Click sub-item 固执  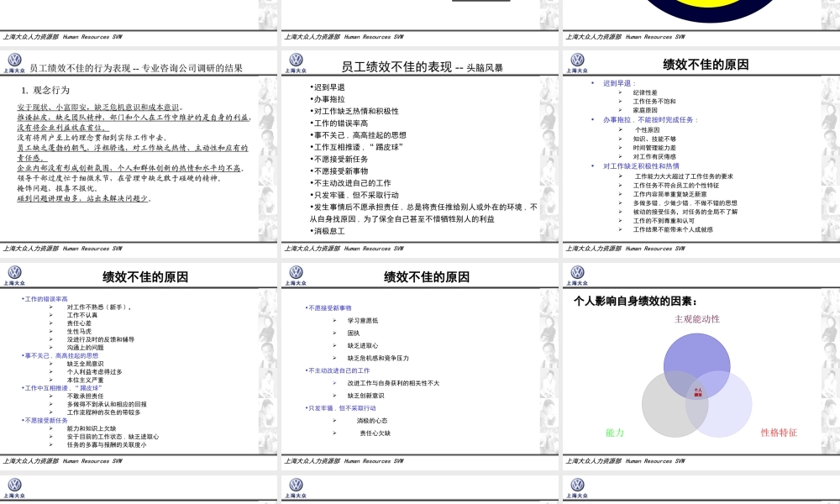point(353,333)
